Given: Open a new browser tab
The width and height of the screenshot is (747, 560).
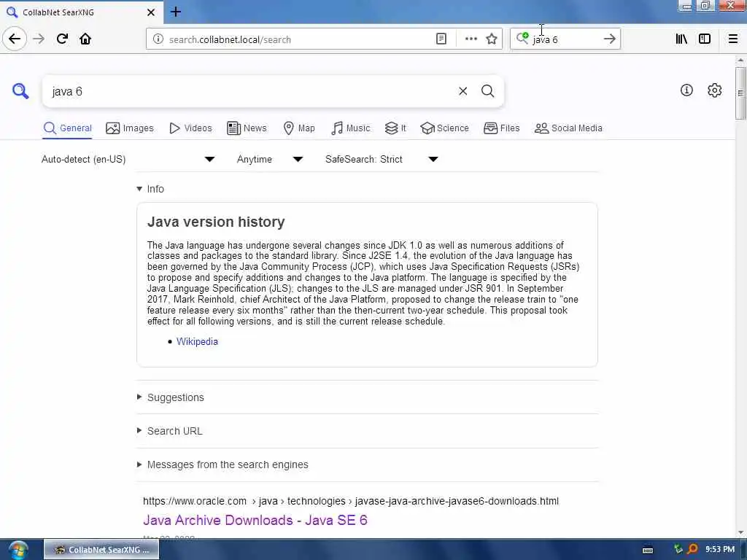Looking at the screenshot, I should pyautogui.click(x=176, y=12).
